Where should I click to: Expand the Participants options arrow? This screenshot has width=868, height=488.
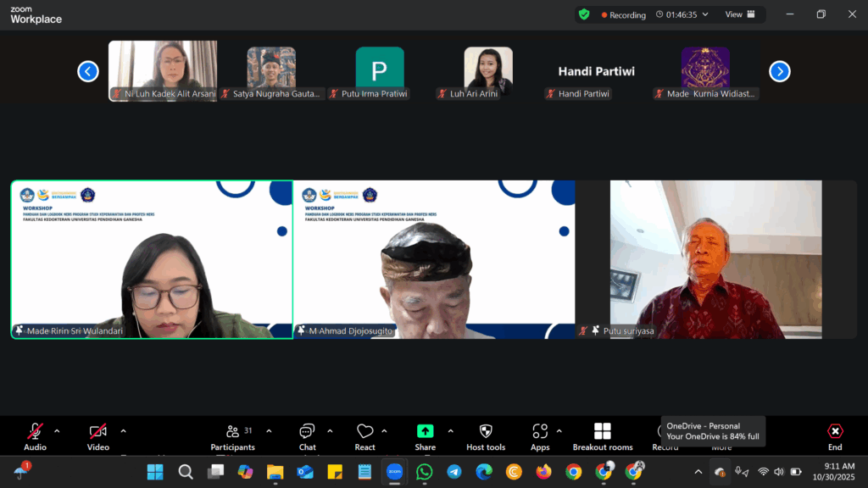(269, 430)
